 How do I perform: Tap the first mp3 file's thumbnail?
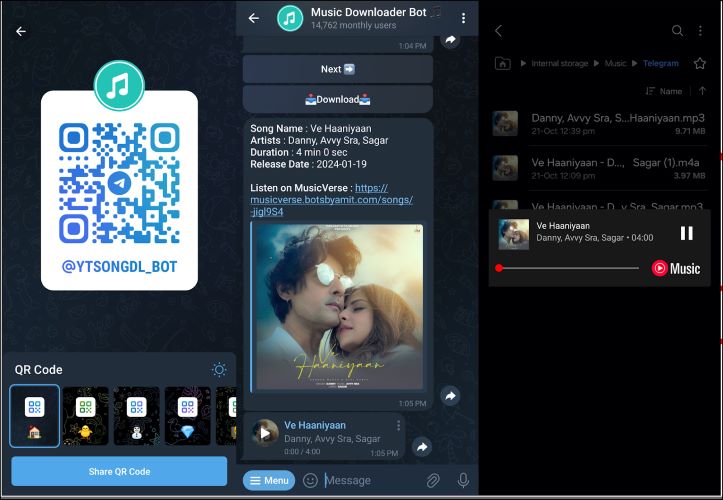[505, 123]
